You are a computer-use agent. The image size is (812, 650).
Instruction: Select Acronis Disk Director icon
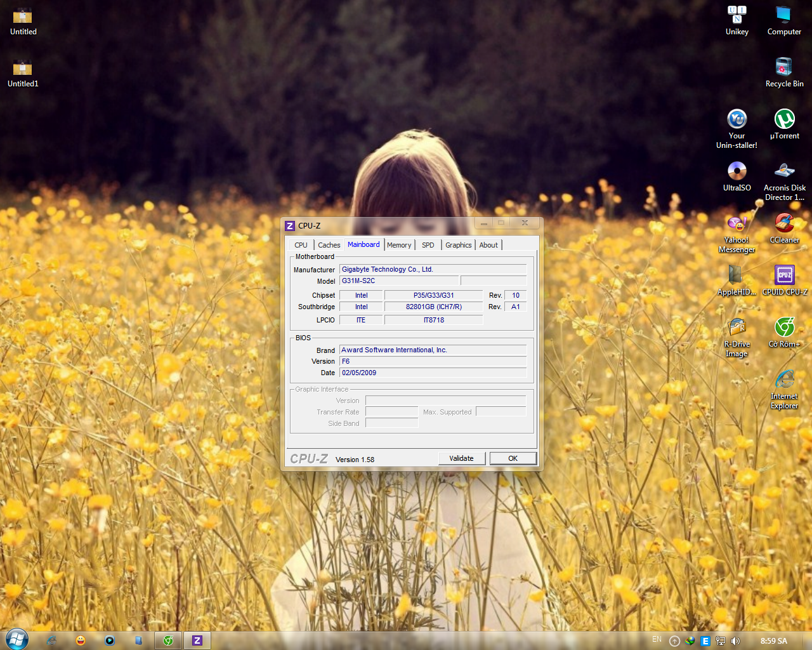pos(785,181)
